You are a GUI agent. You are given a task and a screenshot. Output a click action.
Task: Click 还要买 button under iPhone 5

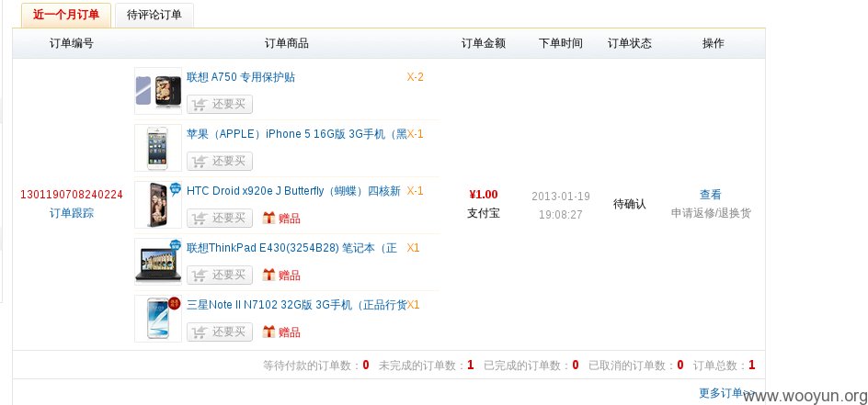click(220, 161)
